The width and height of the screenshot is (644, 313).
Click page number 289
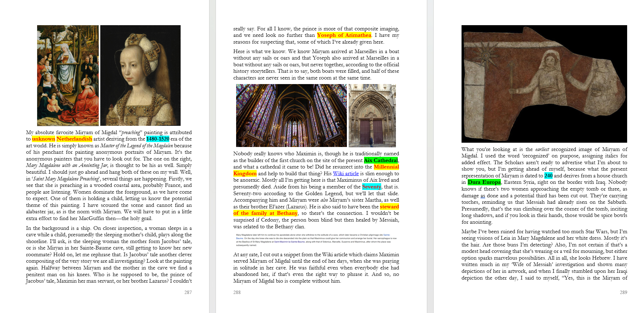[623, 292]
